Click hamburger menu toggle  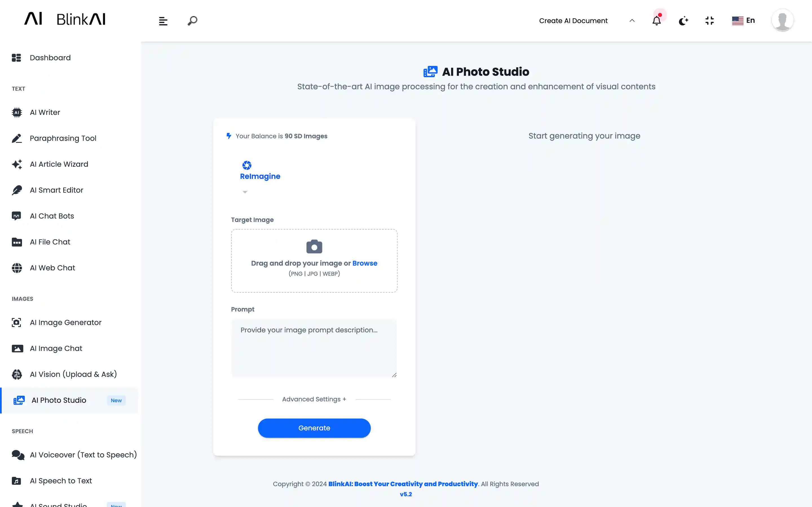tap(163, 21)
